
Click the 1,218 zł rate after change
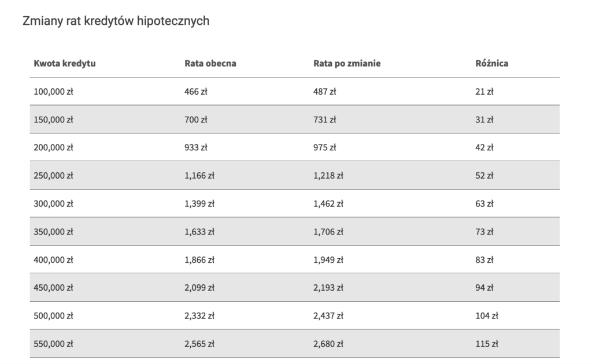click(328, 176)
